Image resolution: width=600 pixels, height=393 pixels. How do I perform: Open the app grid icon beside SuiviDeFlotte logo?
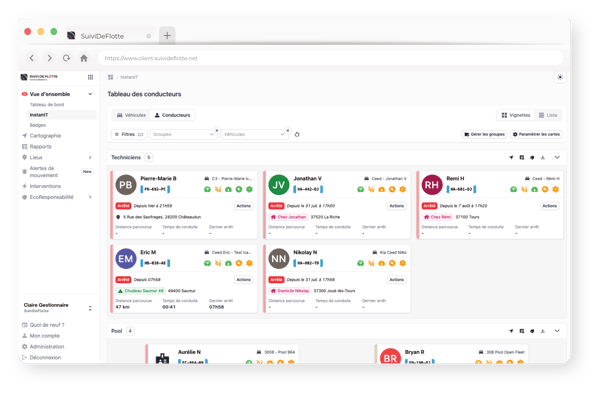[x=90, y=77]
